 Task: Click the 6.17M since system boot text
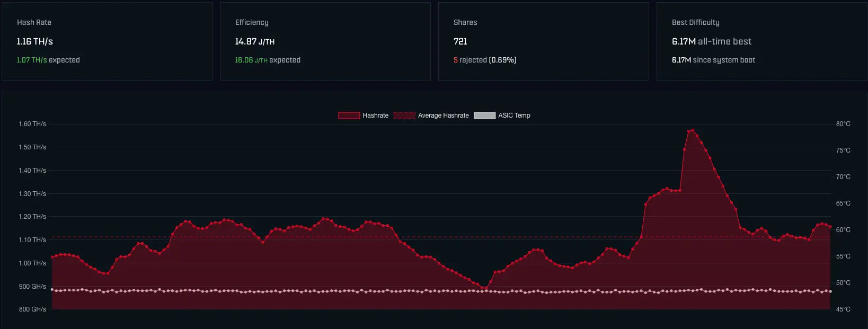click(714, 60)
